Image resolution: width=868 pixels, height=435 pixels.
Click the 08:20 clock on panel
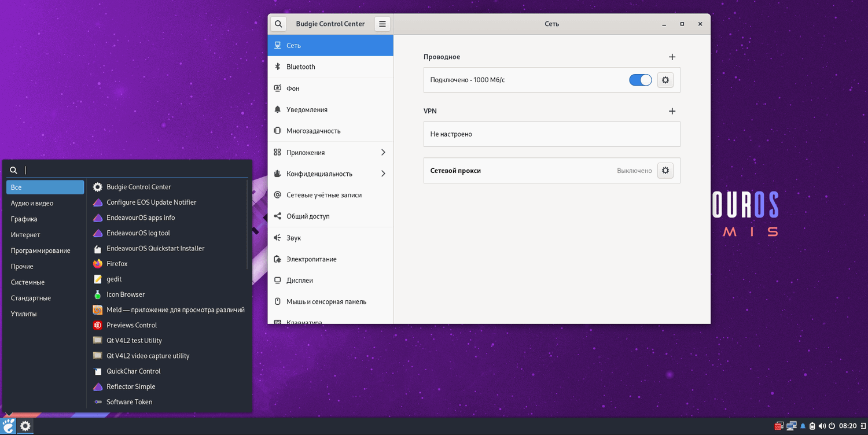tap(848, 426)
